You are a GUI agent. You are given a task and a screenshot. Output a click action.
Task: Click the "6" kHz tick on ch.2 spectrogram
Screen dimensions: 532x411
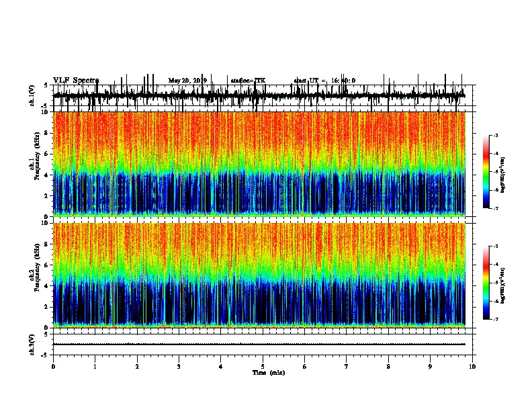tap(47, 265)
